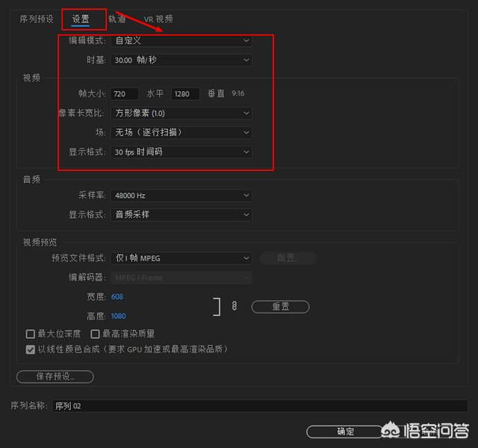Click the 保存预设 button

tap(55, 376)
